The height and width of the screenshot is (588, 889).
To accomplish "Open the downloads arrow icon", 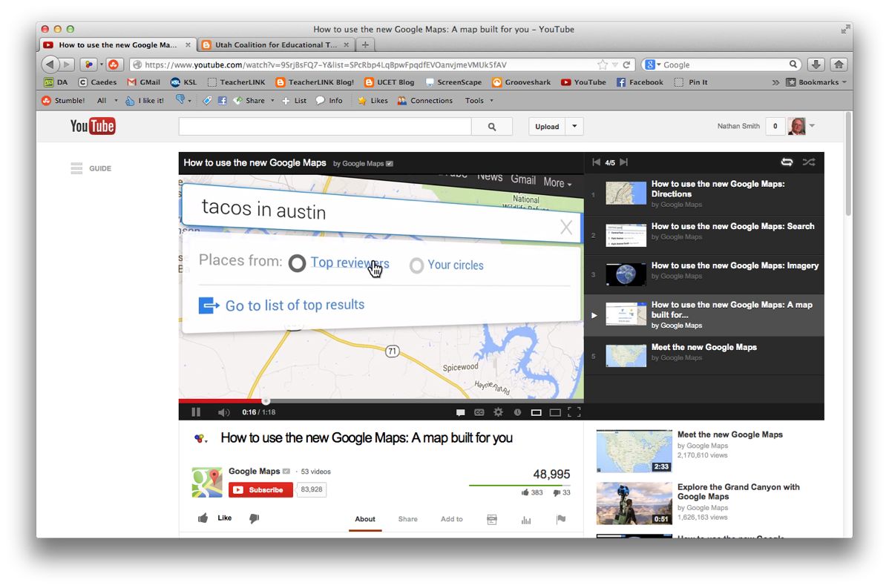I will click(x=816, y=65).
